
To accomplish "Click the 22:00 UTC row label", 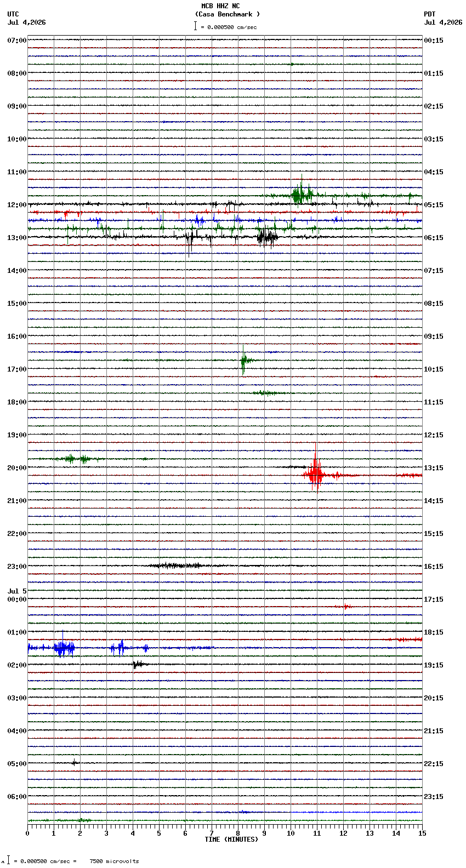I will (17, 534).
